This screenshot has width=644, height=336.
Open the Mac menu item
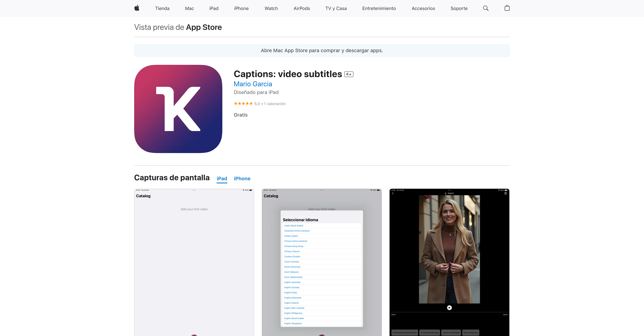pyautogui.click(x=189, y=8)
